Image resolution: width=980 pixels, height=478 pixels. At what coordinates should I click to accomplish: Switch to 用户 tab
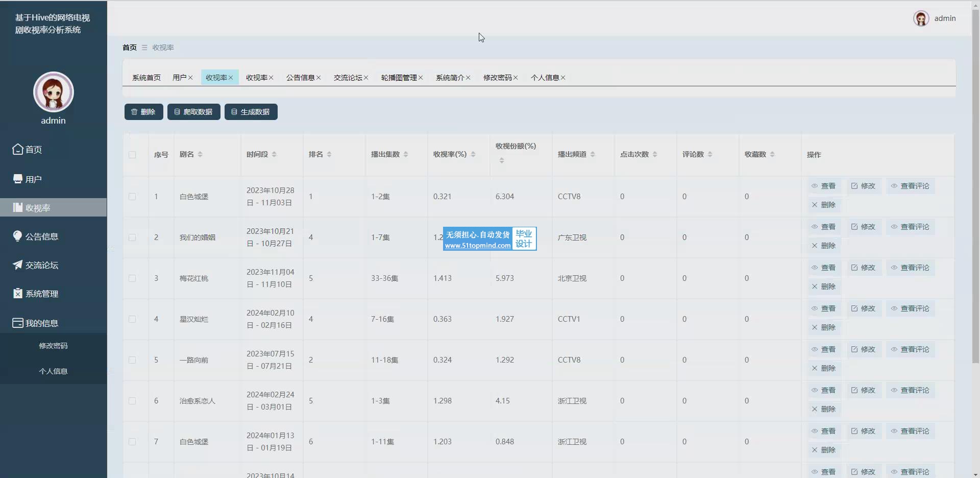(179, 78)
